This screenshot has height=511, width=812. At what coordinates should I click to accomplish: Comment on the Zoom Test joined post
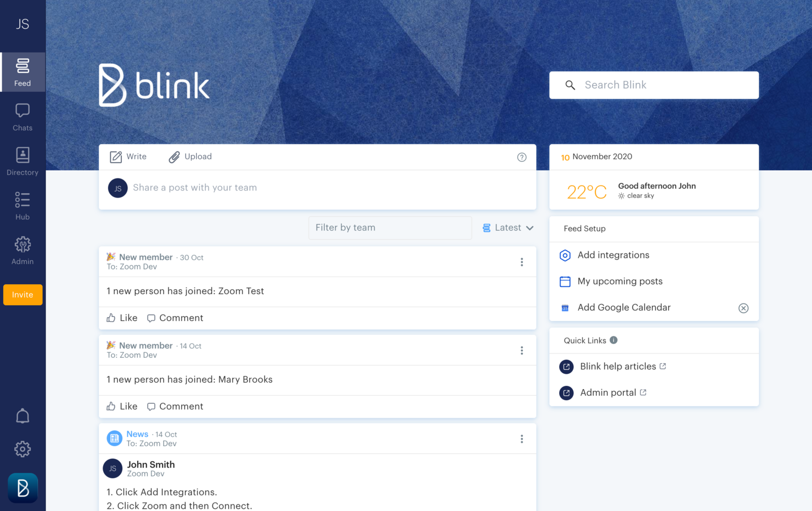175,318
